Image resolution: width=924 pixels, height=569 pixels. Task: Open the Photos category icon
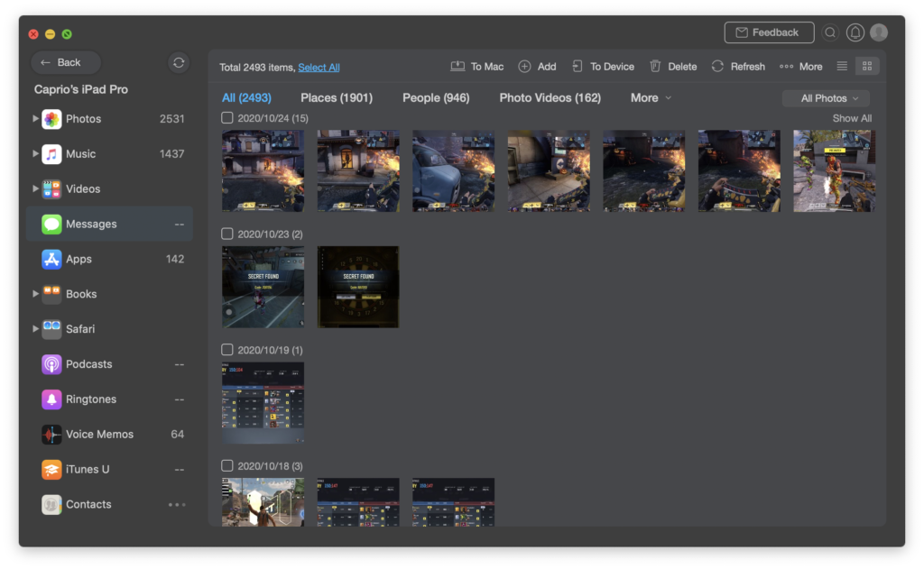pos(51,119)
